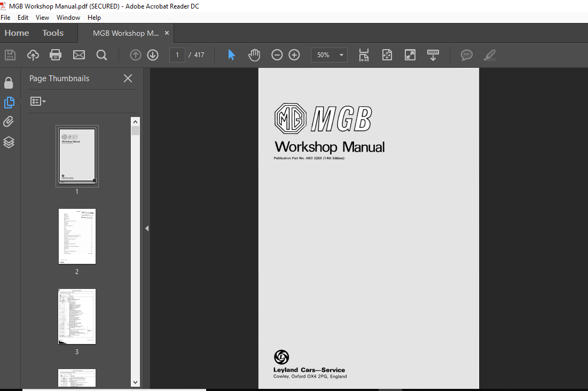588x391 pixels.
Task: Select the MGB Workshop M... document tab
Action: [126, 33]
